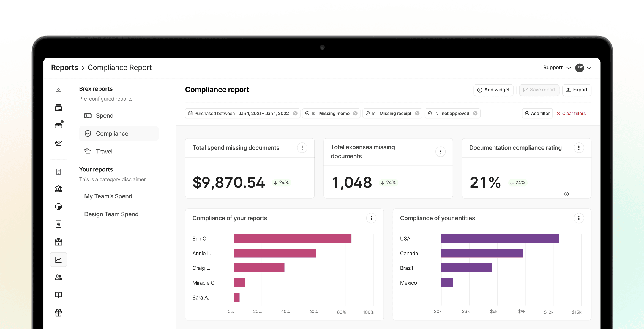Click the Clear filters link
Screen dimensions: 644x329
(571, 114)
